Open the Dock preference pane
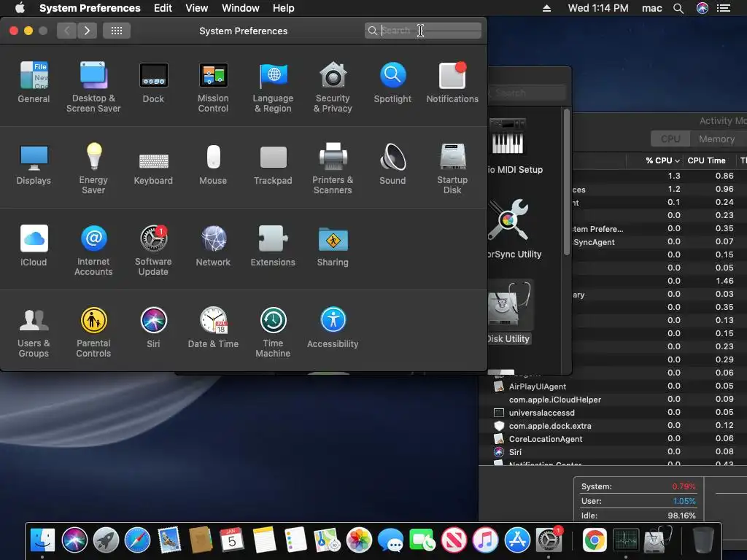This screenshot has height=560, width=747. [153, 82]
